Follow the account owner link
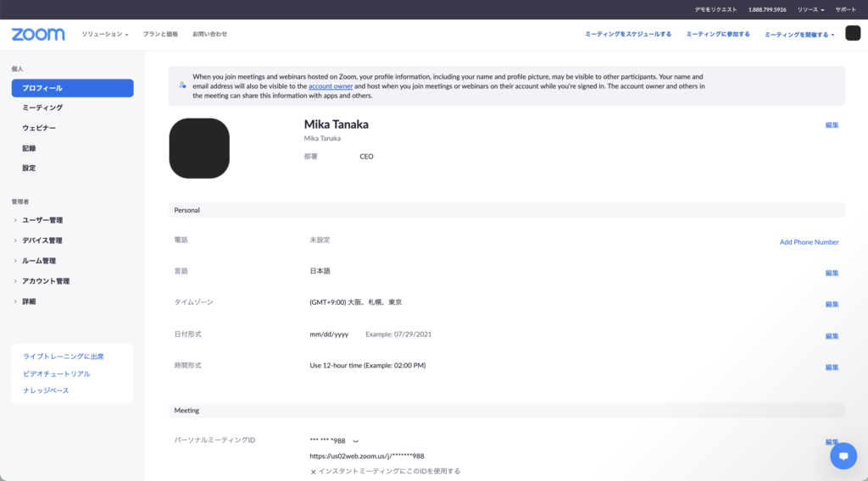 (331, 86)
